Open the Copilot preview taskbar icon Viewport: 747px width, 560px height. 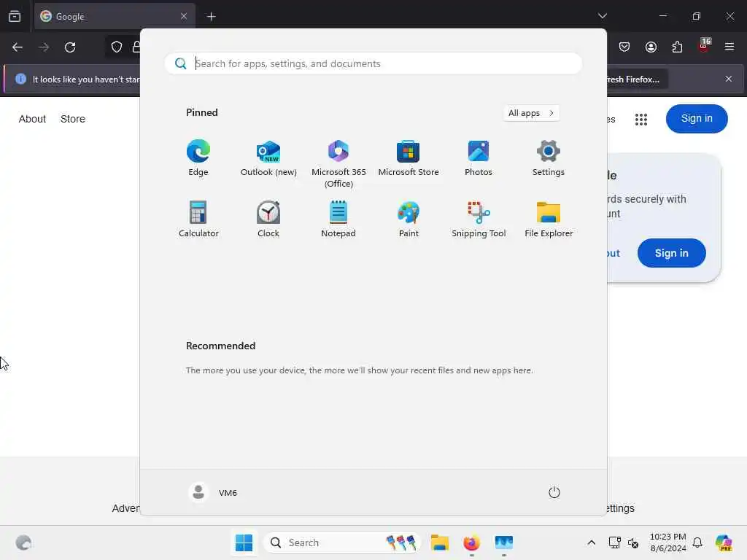(724, 542)
